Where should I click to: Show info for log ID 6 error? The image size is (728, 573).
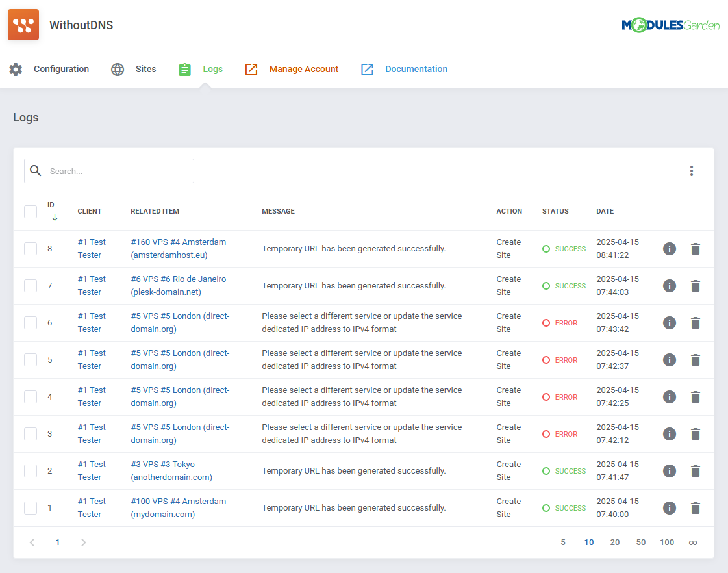[670, 323]
